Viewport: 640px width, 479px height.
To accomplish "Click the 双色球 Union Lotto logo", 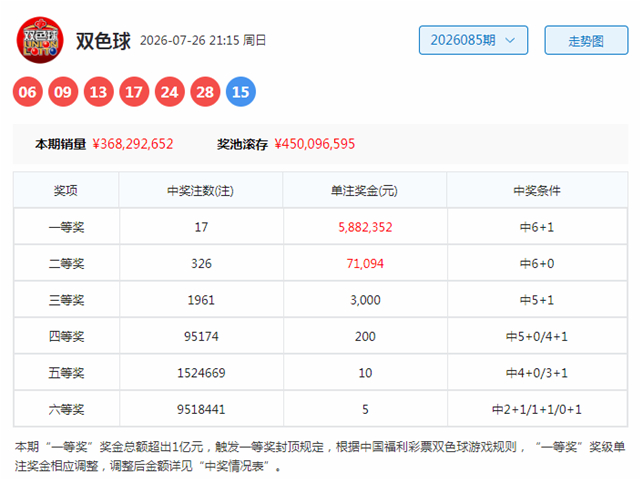I will pyautogui.click(x=40, y=40).
